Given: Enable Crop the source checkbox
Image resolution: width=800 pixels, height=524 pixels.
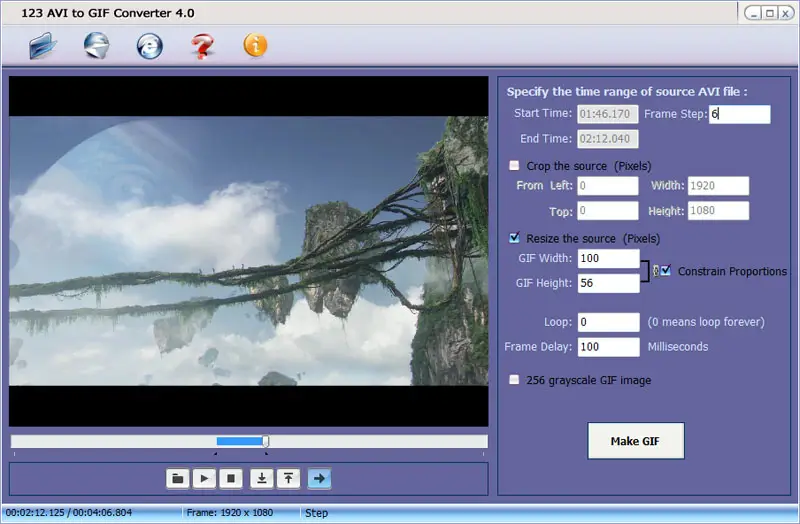Looking at the screenshot, I should pos(514,165).
